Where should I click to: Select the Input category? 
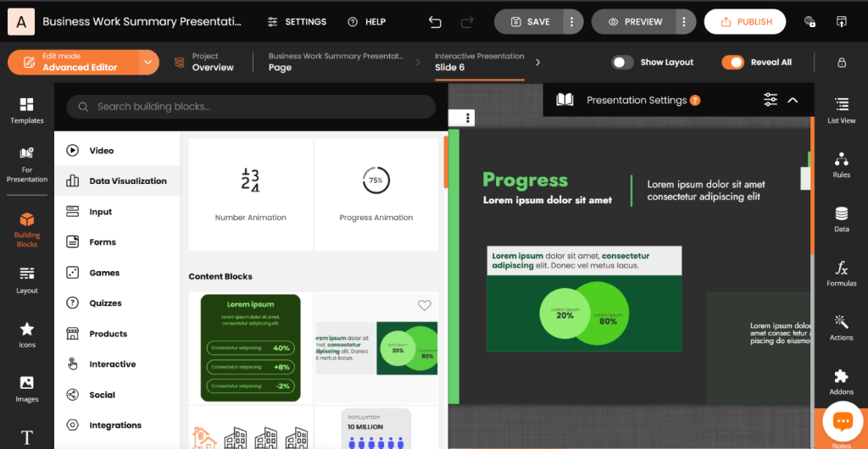(117, 212)
